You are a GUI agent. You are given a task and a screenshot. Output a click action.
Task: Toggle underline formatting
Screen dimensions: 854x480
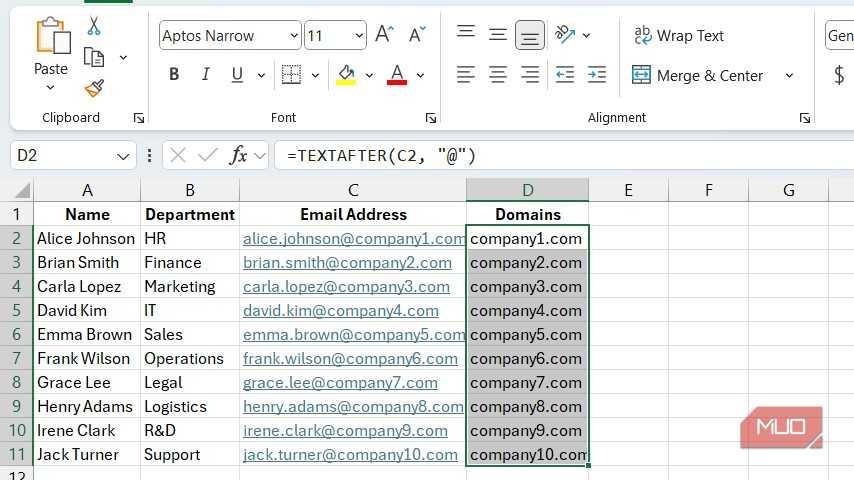tap(237, 75)
